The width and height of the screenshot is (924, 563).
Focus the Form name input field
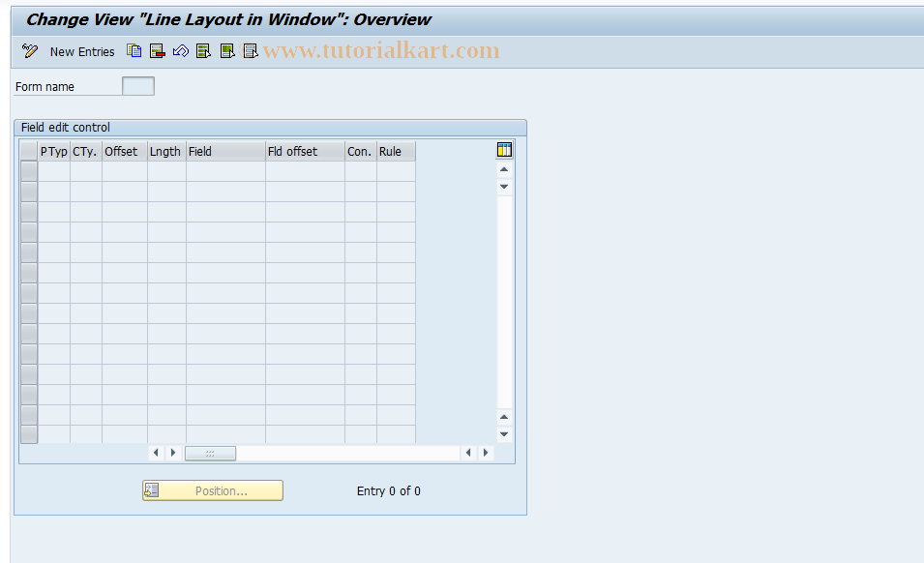pyautogui.click(x=138, y=86)
